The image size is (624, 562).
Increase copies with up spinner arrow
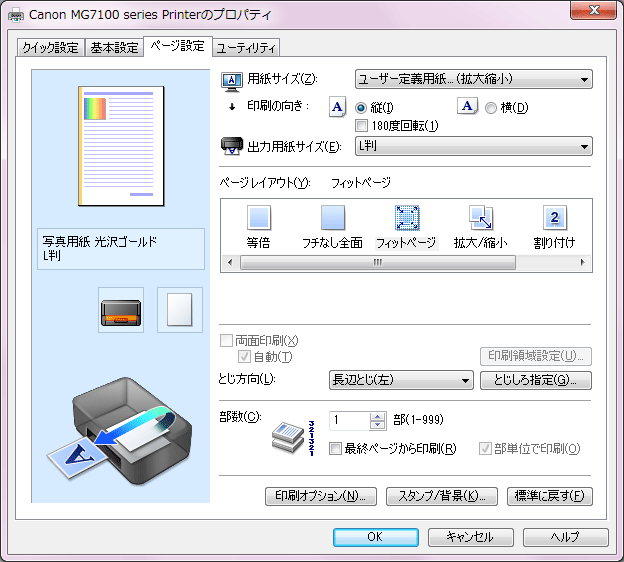[377, 416]
